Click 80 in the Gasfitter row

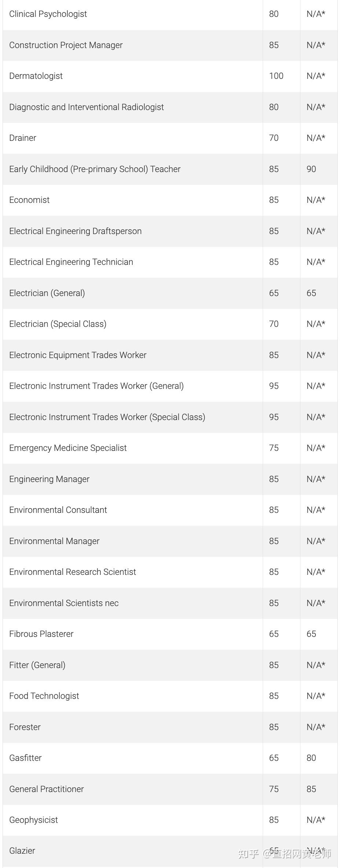[311, 758]
